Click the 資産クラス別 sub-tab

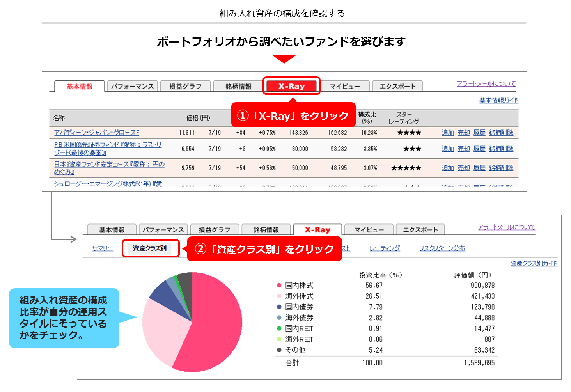[150, 248]
